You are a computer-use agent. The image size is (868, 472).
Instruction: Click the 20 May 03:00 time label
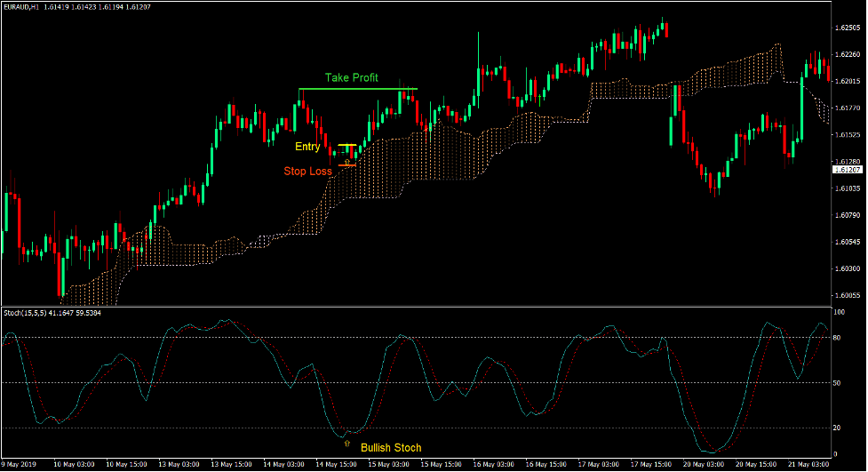click(x=703, y=464)
